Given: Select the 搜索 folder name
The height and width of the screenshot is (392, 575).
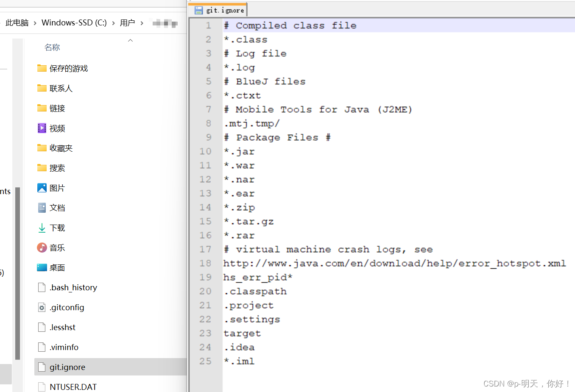Looking at the screenshot, I should click(x=57, y=168).
